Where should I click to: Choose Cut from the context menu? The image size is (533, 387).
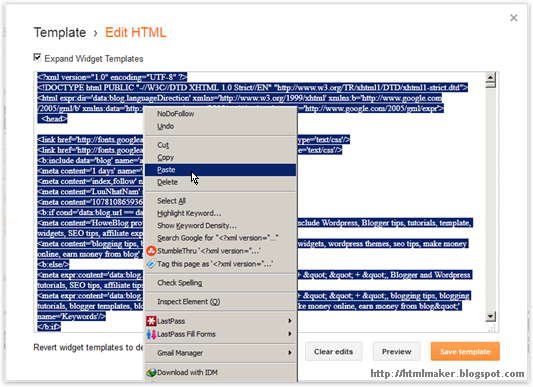coord(220,145)
